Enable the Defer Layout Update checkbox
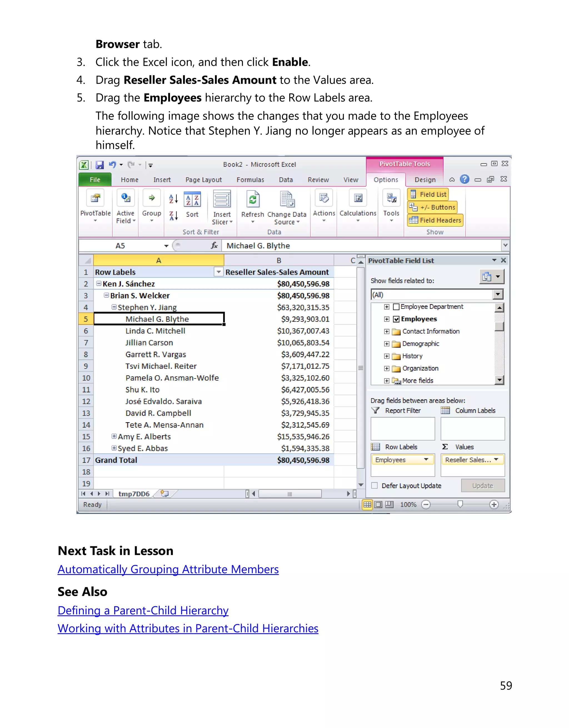569x728 pixels. 375,486
